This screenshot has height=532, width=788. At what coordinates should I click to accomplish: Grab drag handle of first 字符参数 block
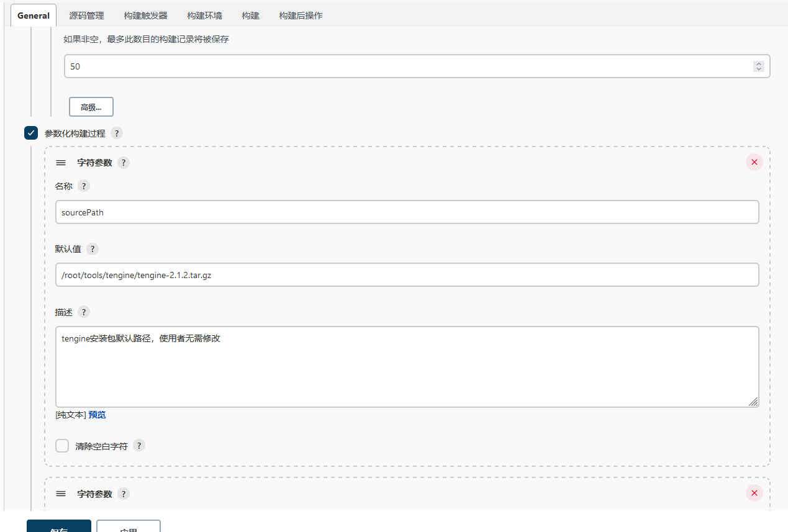coord(61,163)
